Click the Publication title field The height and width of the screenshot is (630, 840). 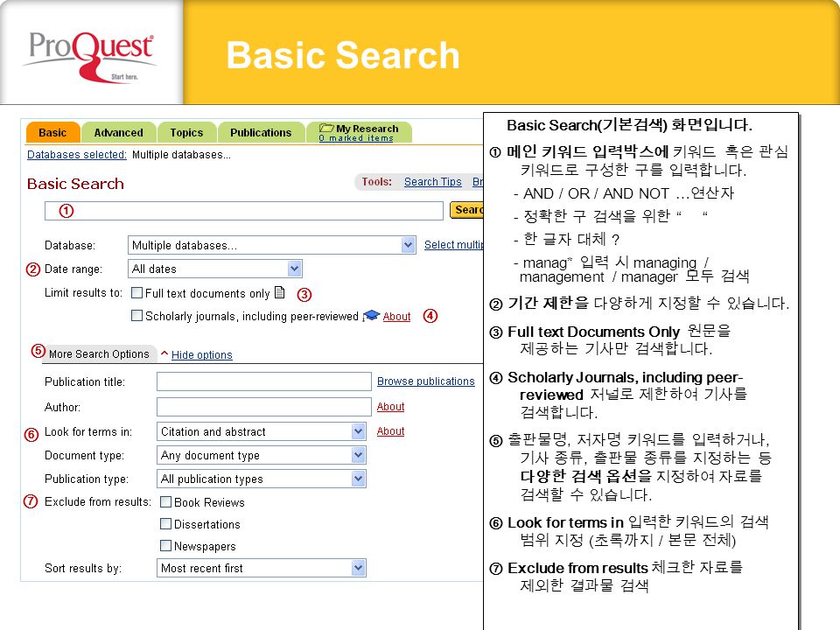click(x=264, y=381)
